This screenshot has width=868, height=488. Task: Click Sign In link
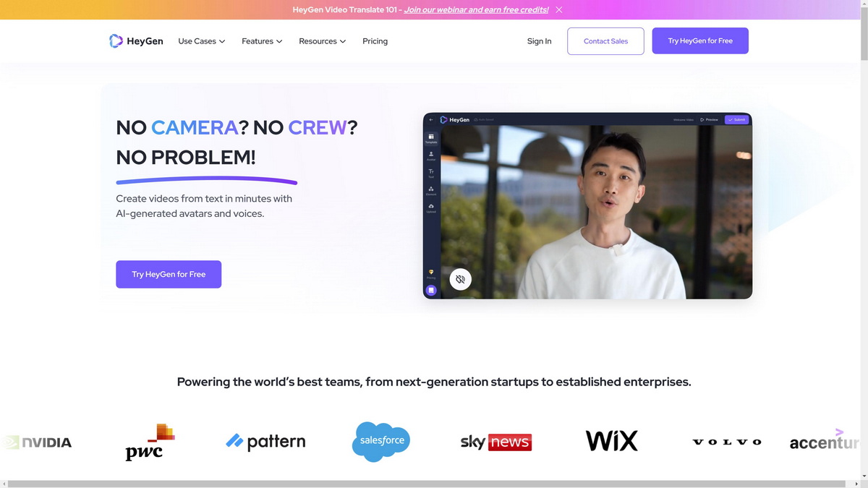click(x=539, y=41)
